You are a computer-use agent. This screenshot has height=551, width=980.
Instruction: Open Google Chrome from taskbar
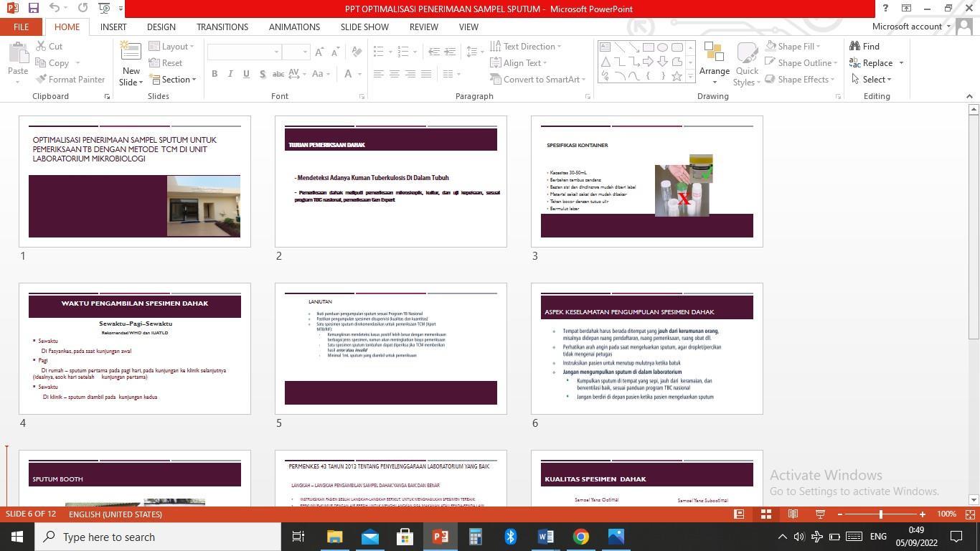(x=580, y=537)
